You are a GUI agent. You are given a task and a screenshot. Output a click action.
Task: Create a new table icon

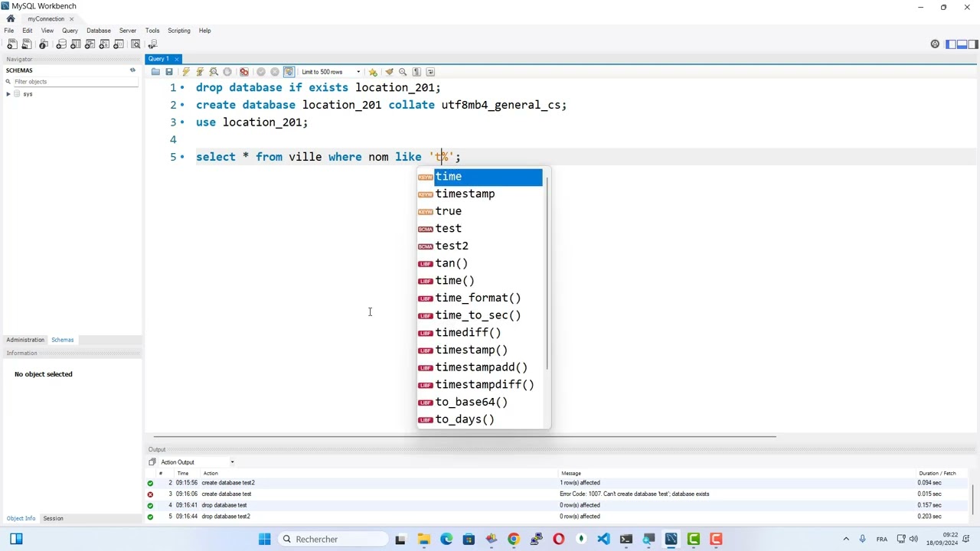tap(76, 44)
